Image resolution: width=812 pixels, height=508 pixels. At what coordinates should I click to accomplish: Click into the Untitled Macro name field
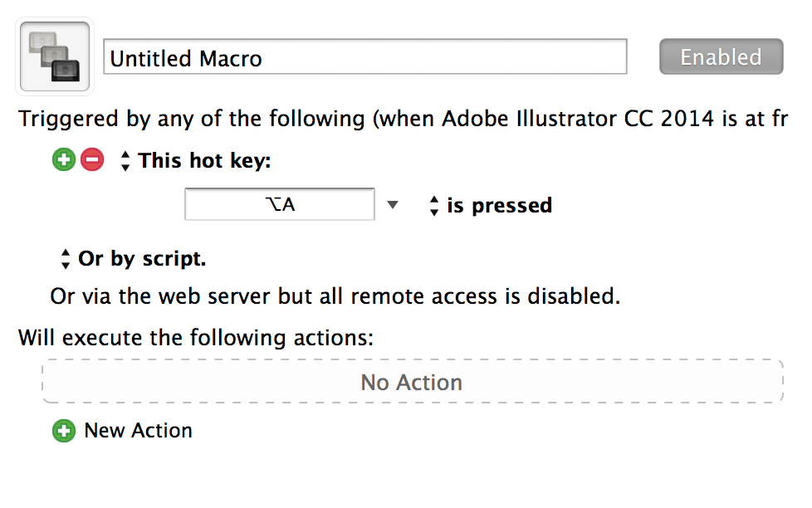click(x=365, y=56)
